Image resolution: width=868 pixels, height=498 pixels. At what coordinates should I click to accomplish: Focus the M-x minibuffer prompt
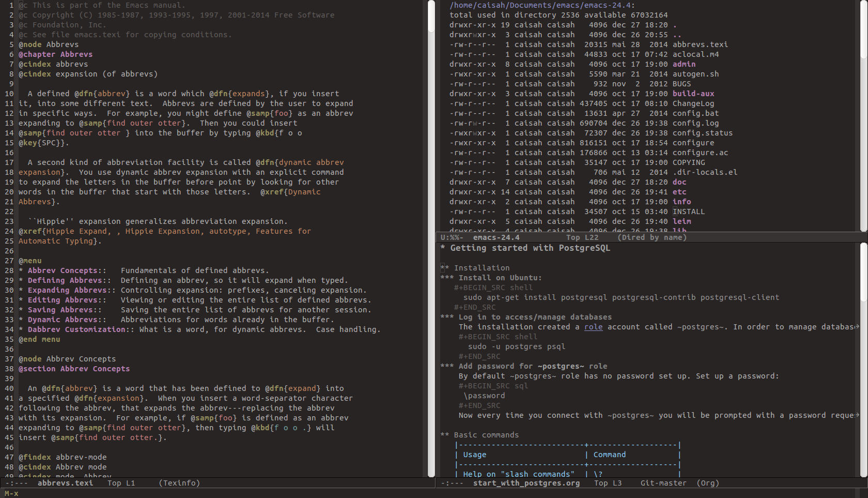coord(11,493)
